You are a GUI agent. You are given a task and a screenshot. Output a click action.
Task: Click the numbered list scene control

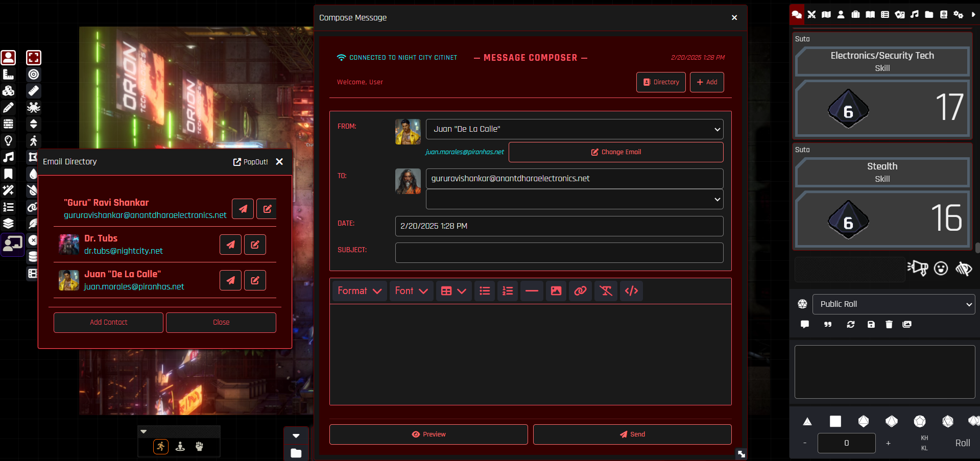[x=8, y=207]
